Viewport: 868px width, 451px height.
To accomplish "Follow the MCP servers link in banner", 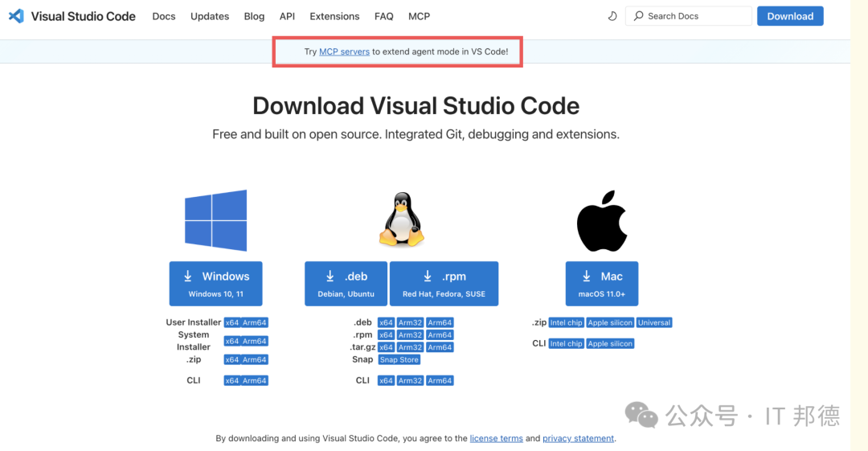I will (344, 51).
